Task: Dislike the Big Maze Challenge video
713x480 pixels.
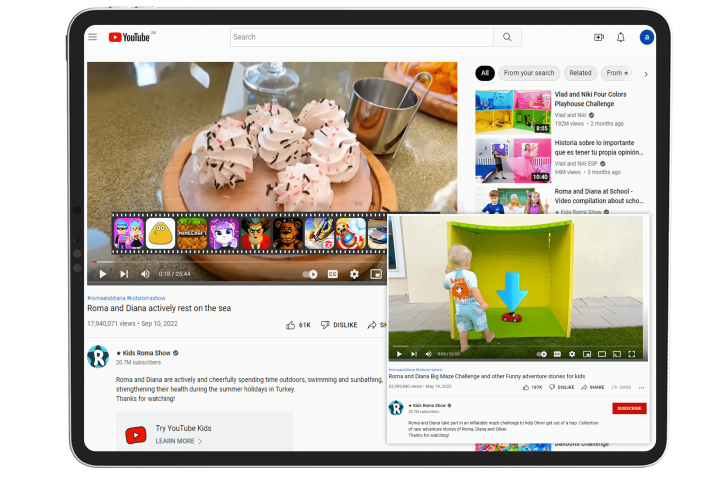Action: pyautogui.click(x=562, y=387)
